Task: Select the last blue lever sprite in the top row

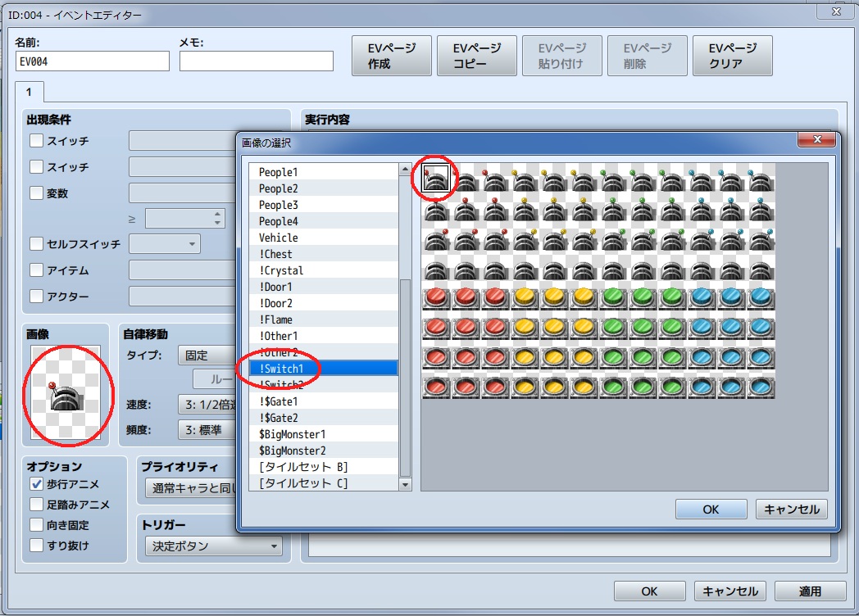Action: [x=761, y=178]
